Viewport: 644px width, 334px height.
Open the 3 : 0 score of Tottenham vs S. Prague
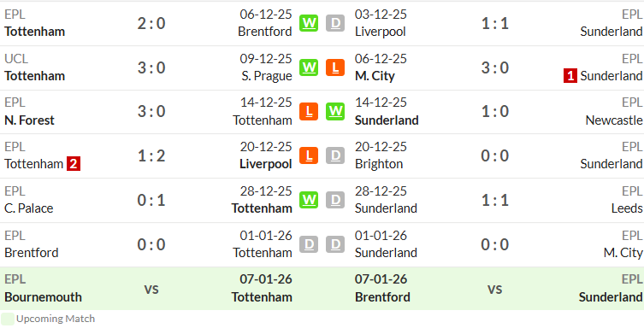pyautogui.click(x=151, y=67)
